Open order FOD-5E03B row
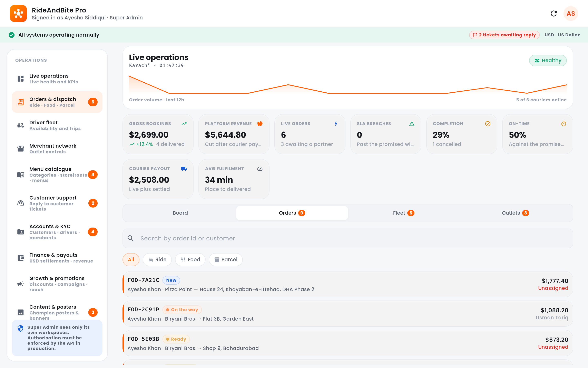 (348, 343)
